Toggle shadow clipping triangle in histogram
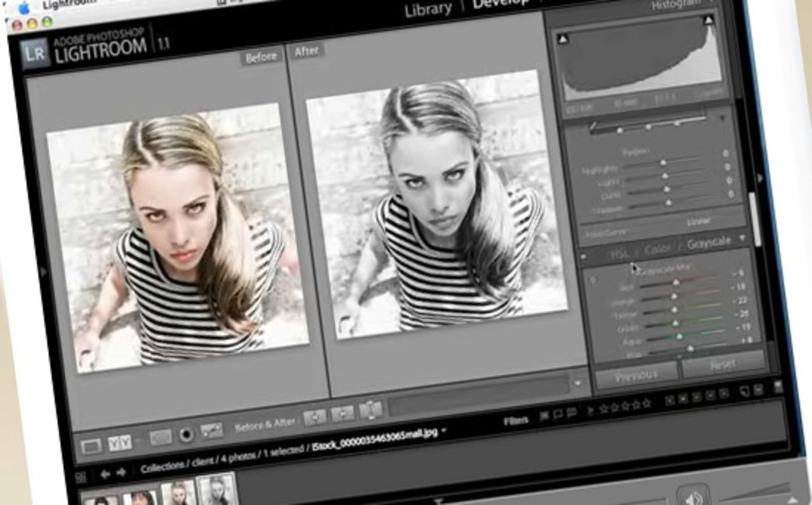812x505 pixels. (x=562, y=39)
